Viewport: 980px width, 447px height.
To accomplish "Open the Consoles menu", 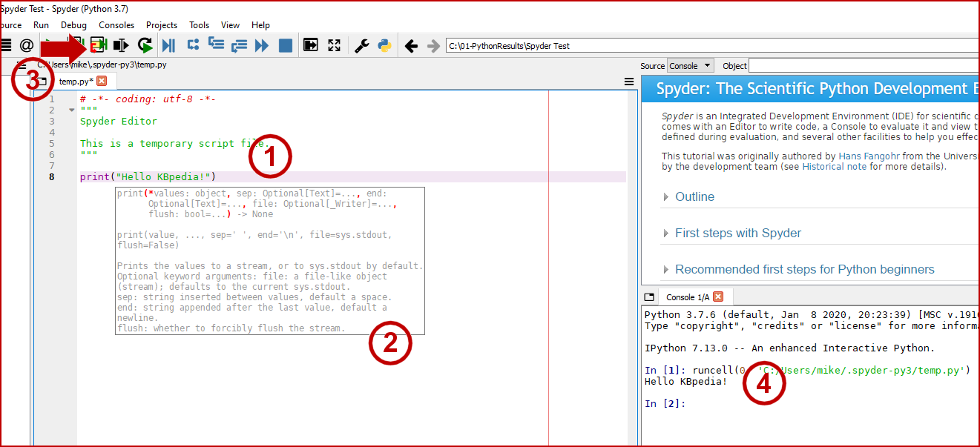I will tap(116, 25).
